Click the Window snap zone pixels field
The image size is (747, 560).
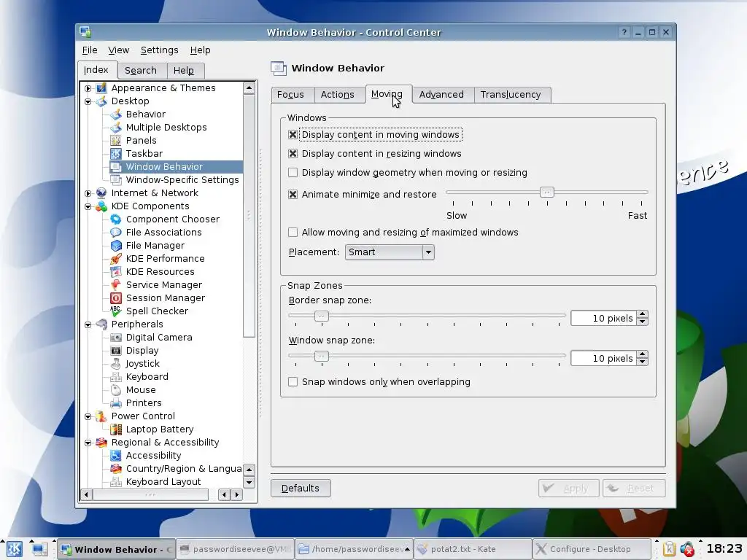tap(604, 358)
